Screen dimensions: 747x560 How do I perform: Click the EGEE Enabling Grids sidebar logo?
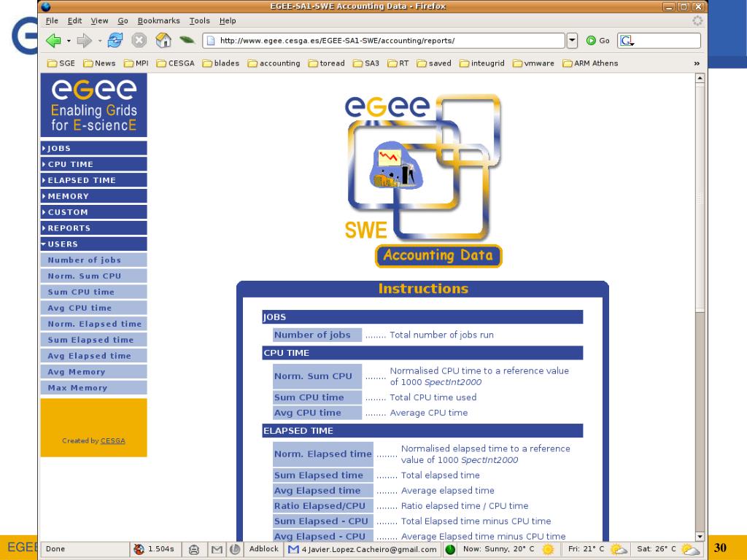coord(94,105)
